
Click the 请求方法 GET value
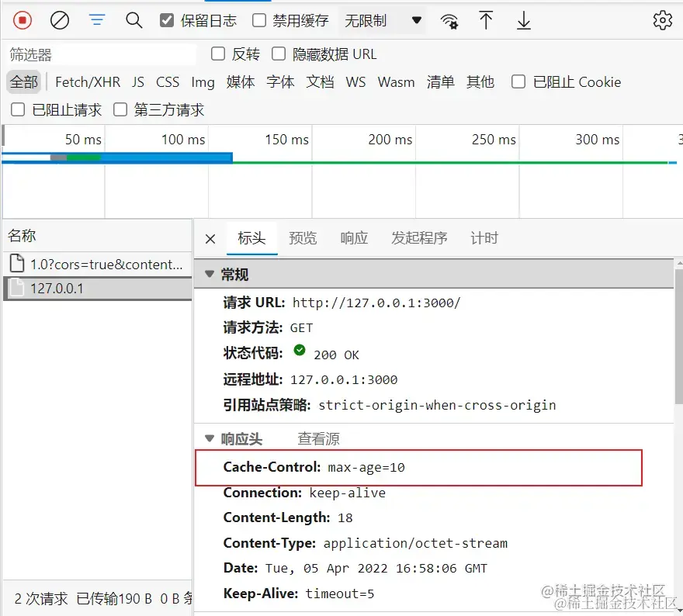pyautogui.click(x=301, y=328)
